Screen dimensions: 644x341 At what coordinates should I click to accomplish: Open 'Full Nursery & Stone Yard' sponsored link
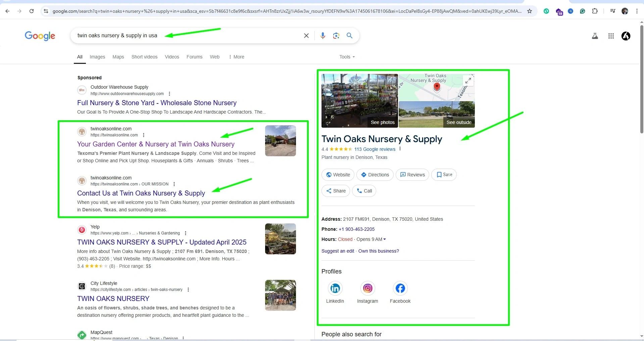pos(157,103)
